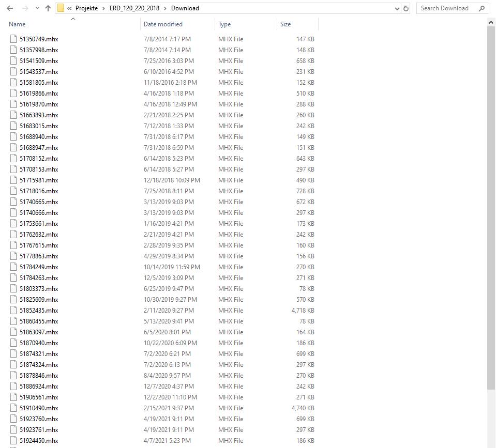The height and width of the screenshot is (448, 496).
Task: Go forward with the Forward arrow
Action: [x=25, y=8]
